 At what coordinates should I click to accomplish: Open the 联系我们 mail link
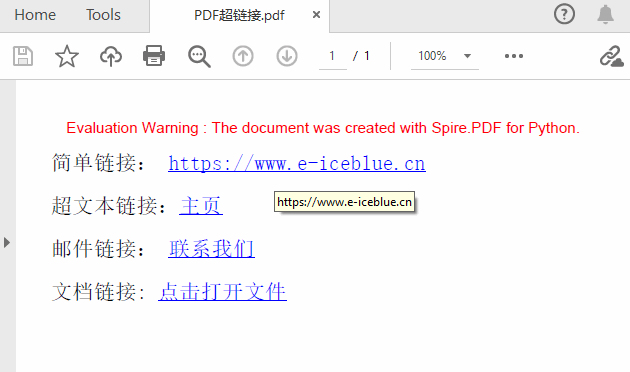click(x=211, y=249)
